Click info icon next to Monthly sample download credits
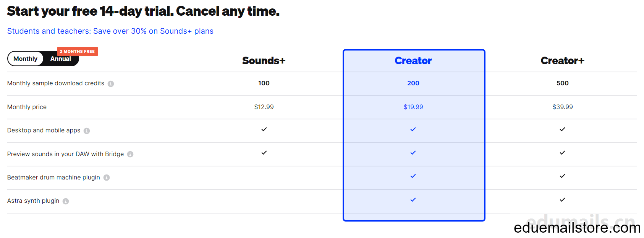 pos(111,84)
